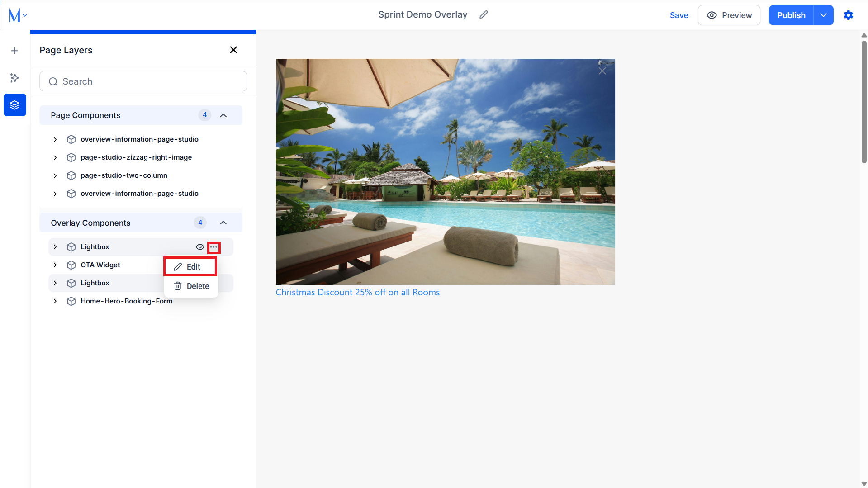Click the Page Layers heading
This screenshot has height=488, width=868.
(x=66, y=50)
